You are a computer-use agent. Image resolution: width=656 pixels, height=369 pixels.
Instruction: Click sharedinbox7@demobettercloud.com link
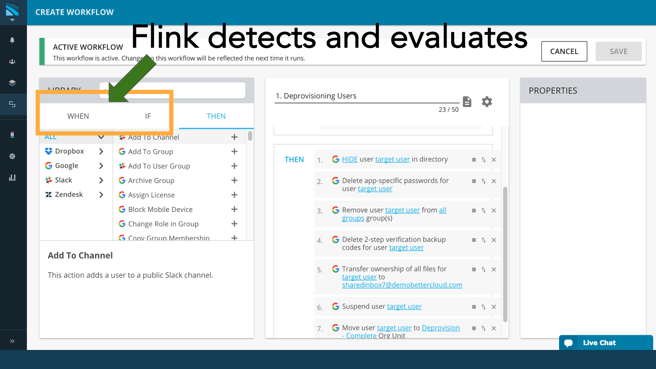pyautogui.click(x=402, y=285)
